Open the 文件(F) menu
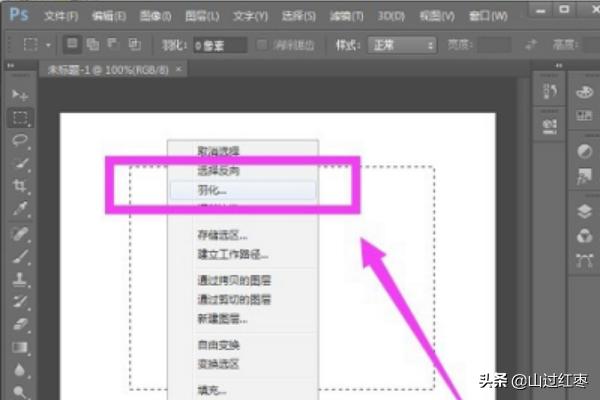 pyautogui.click(x=62, y=17)
